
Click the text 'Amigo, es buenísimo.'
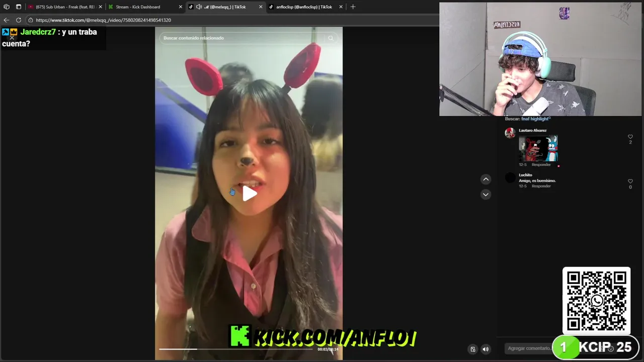pyautogui.click(x=537, y=180)
